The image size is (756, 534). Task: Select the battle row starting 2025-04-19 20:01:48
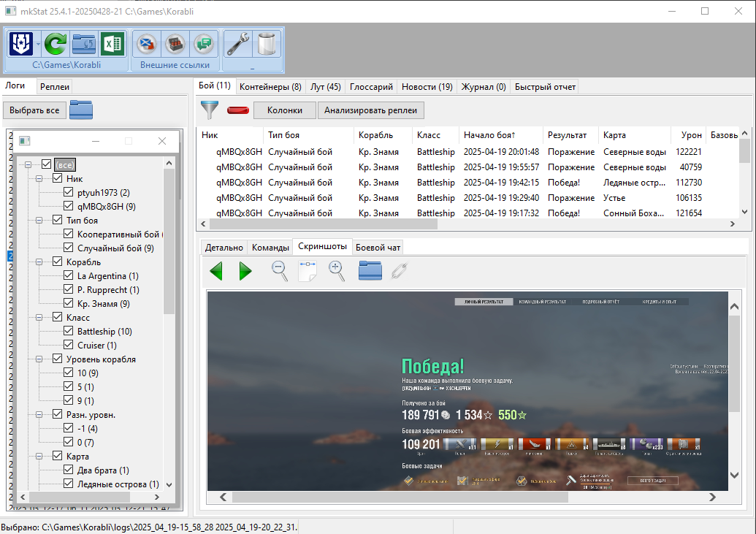pyautogui.click(x=467, y=152)
